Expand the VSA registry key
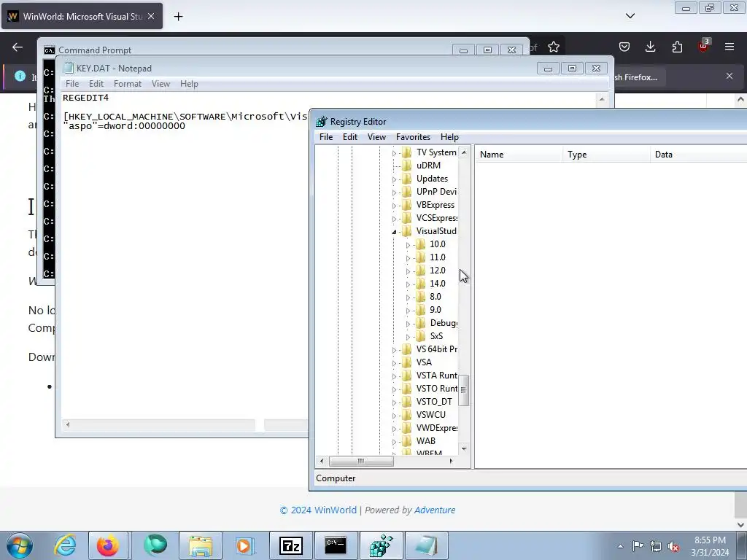747x560 pixels. 394,363
